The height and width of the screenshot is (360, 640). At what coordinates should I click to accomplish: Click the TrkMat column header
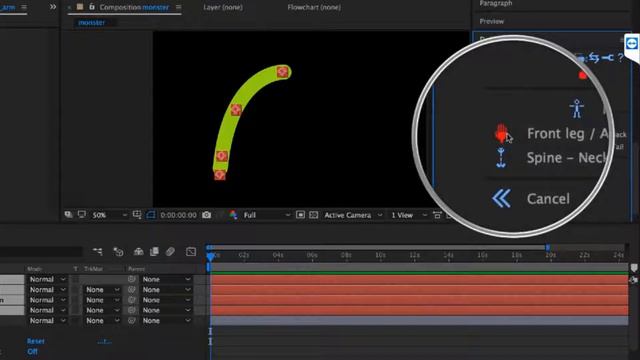point(93,269)
